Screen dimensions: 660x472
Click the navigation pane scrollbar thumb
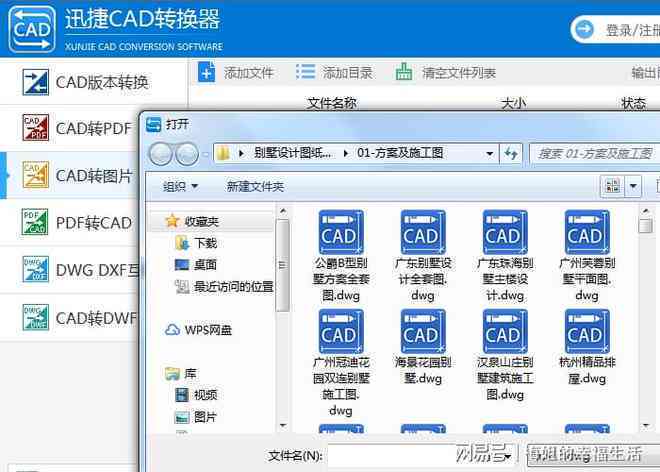(283, 265)
